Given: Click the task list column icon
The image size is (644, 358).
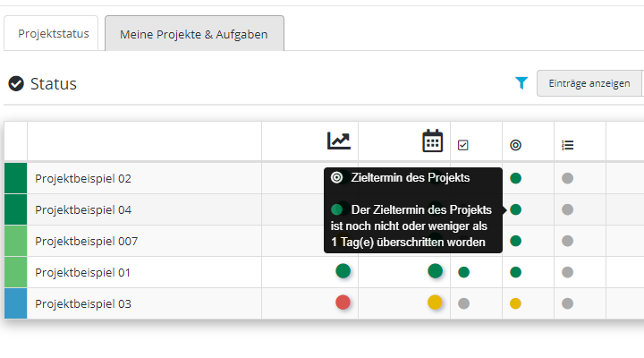Looking at the screenshot, I should click(567, 145).
